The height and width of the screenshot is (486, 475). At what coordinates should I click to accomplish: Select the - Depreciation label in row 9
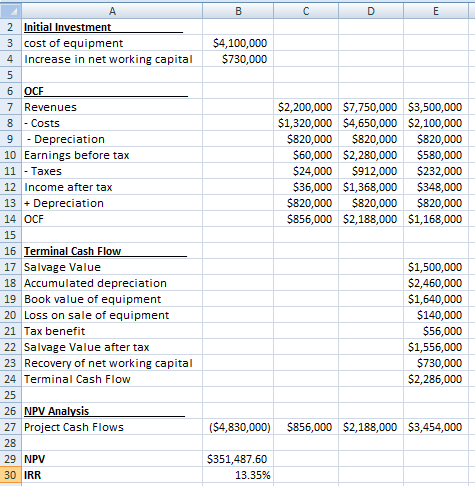[66, 139]
